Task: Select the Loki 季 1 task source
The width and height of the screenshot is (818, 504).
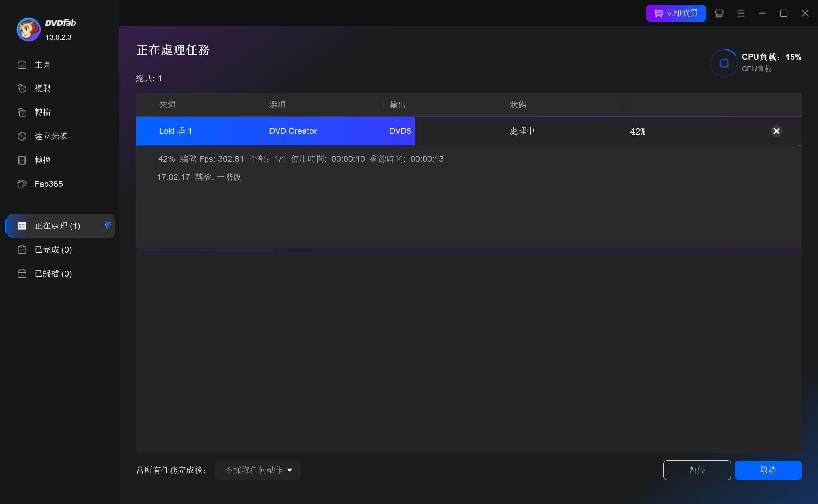Action: (175, 131)
